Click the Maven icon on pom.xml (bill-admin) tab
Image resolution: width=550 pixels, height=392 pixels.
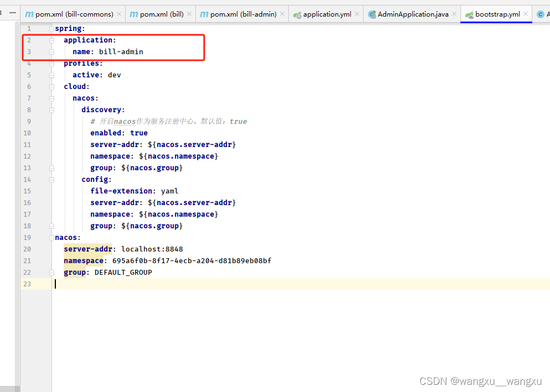(x=204, y=14)
